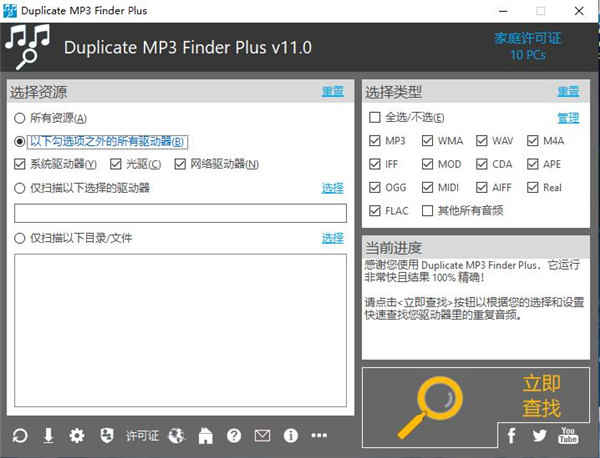Uncheck the FLAC type checkbox
Screen dimensions: 600x458
[x=375, y=210]
